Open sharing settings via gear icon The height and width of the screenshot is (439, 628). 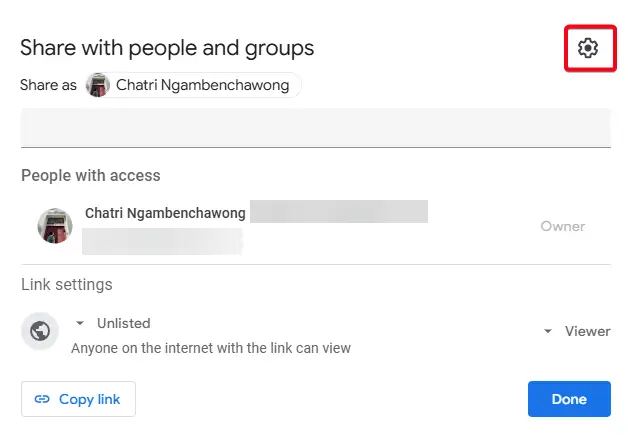pyautogui.click(x=588, y=48)
